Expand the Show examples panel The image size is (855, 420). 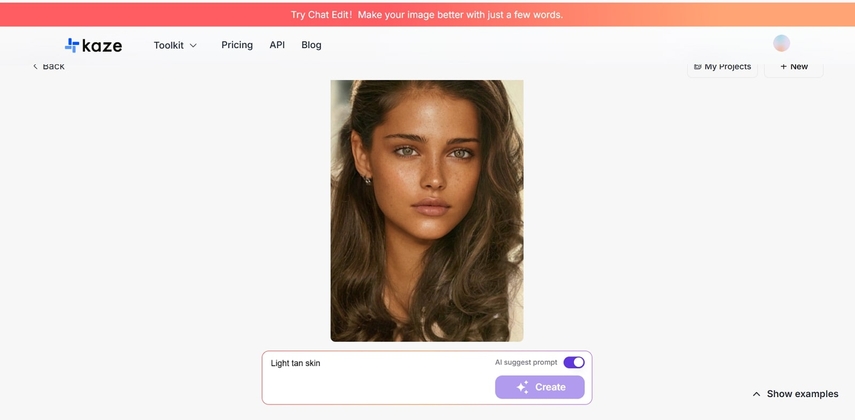[802, 394]
